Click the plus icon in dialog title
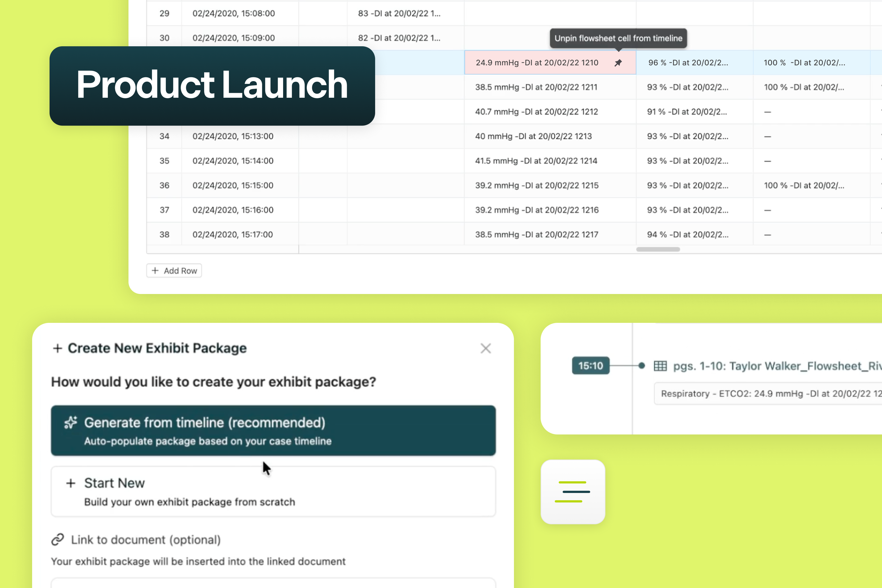The width and height of the screenshot is (882, 588). (x=57, y=348)
